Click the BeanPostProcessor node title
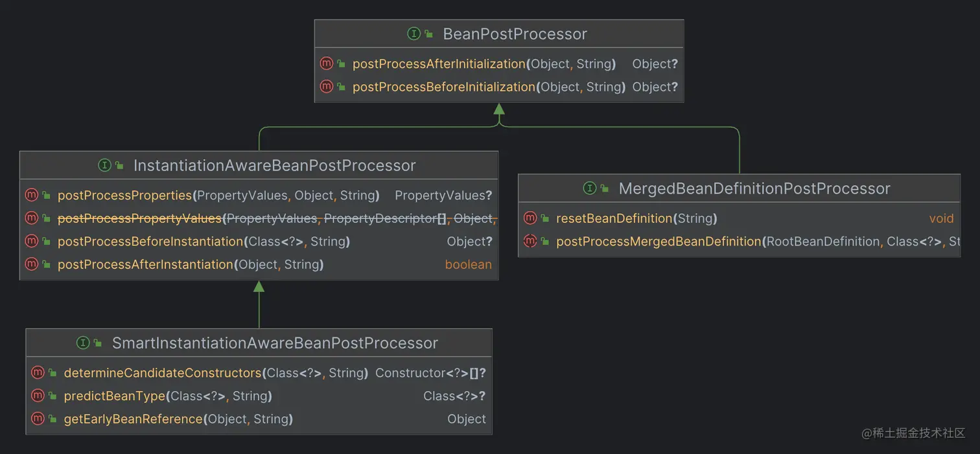Screen dimensions: 980x454 [x=515, y=34]
